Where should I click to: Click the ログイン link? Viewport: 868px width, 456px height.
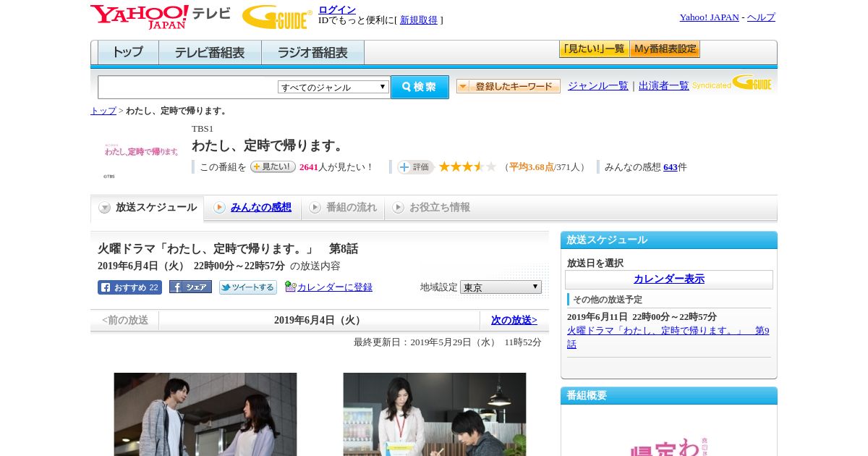coord(337,9)
